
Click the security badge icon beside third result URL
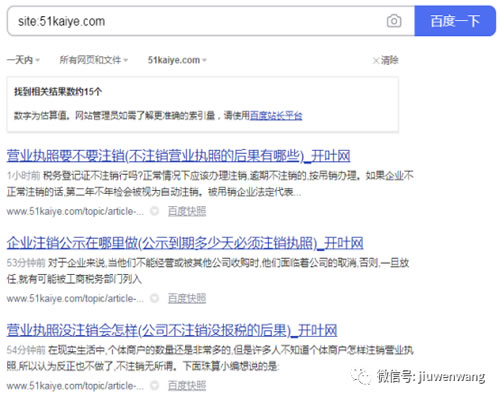point(154,385)
